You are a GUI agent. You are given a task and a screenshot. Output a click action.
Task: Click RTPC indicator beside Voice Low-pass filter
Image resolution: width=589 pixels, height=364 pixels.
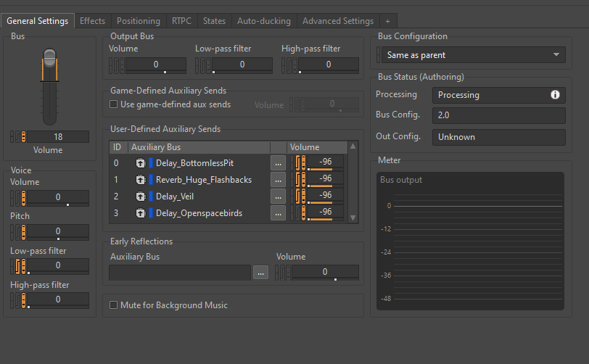coord(24,266)
